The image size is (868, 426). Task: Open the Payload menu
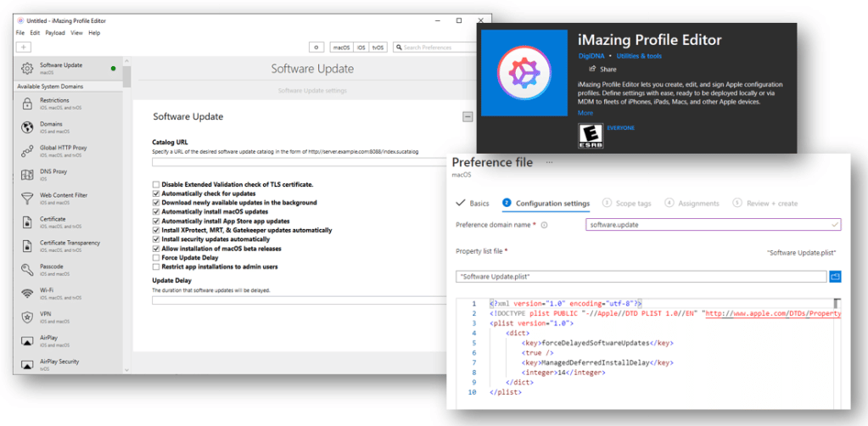(x=54, y=32)
